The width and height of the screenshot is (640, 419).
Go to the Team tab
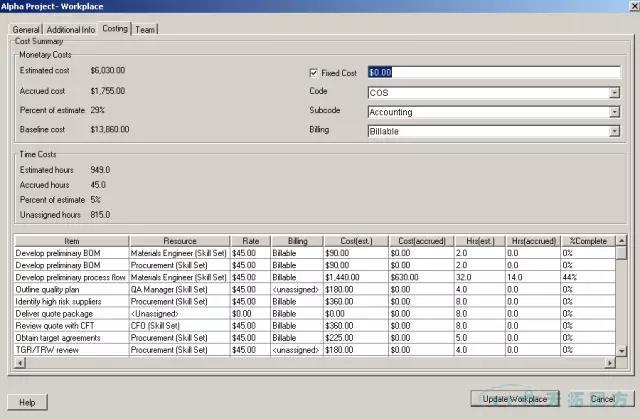coord(146,29)
